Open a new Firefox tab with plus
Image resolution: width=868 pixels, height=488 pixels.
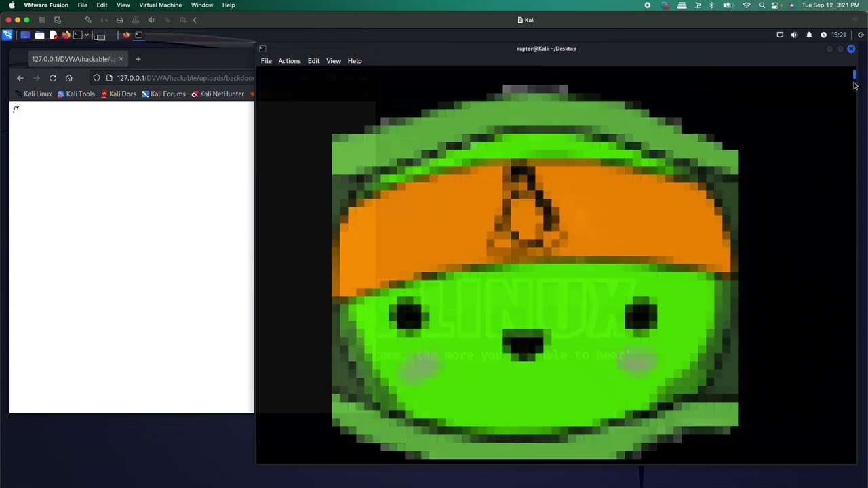coord(138,59)
